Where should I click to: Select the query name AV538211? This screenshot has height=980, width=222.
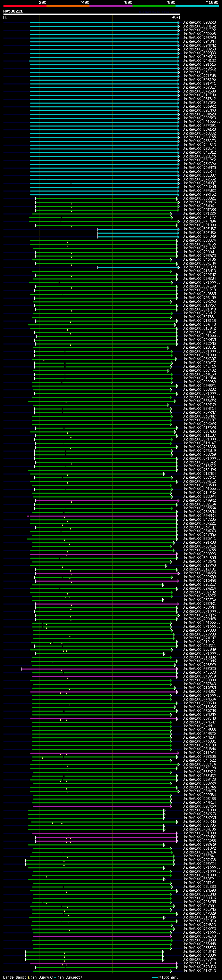(13, 11)
